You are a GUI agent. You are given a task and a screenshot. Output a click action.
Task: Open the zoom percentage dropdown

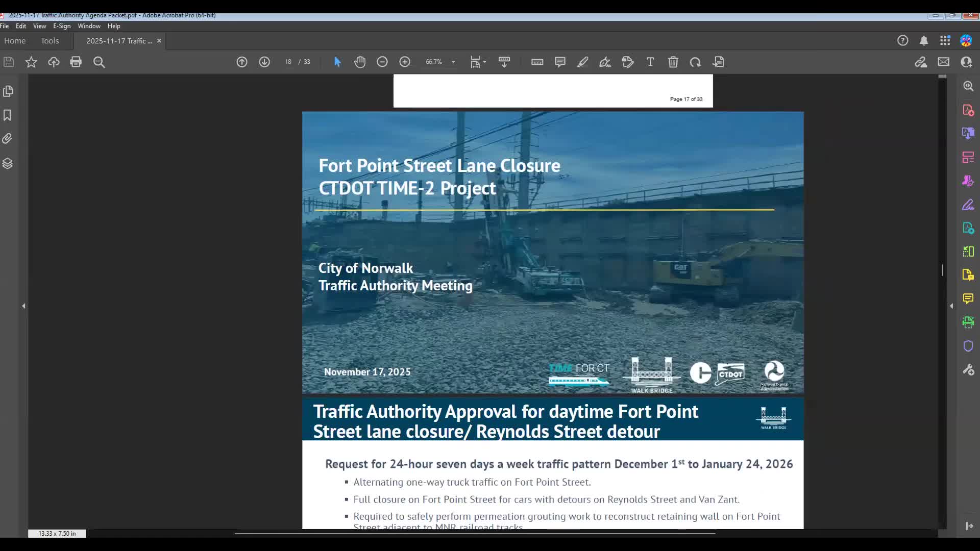tap(453, 62)
